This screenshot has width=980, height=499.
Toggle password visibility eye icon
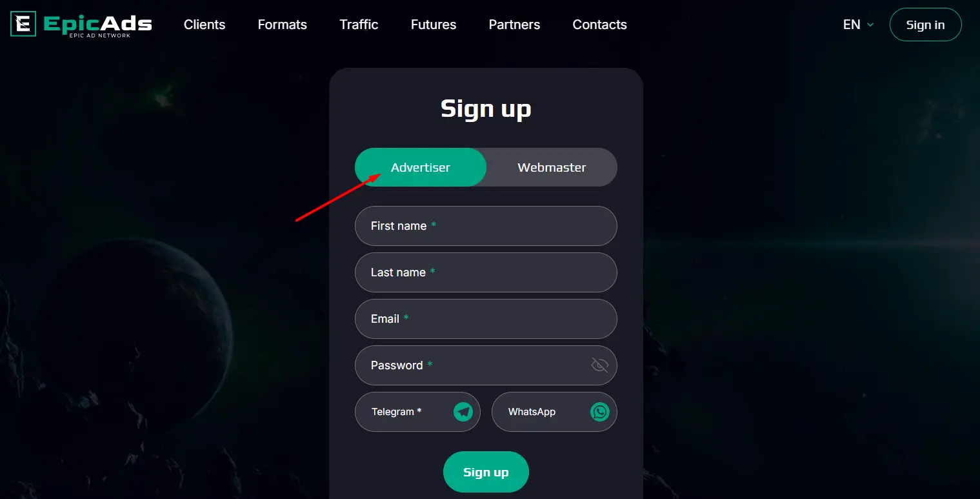tap(600, 365)
